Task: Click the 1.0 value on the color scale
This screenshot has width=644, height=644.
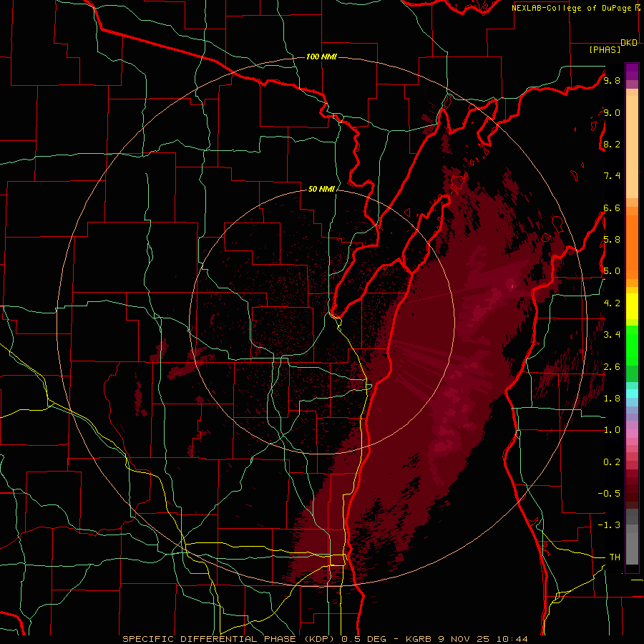Action: click(x=612, y=429)
